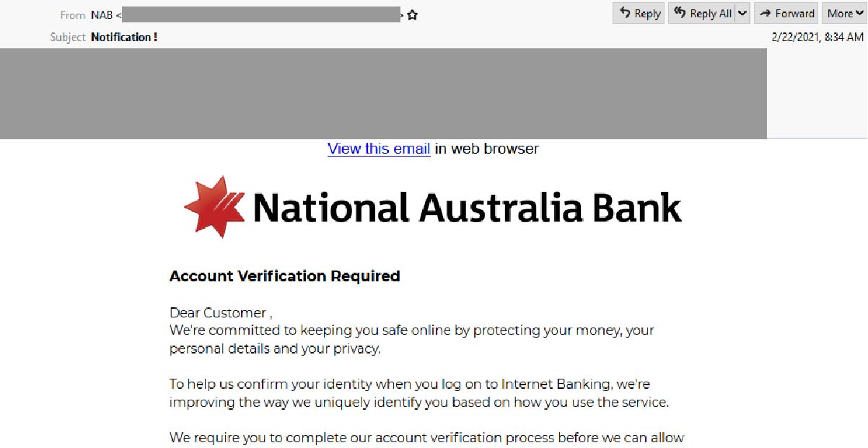Click the sender name NAB
Screen dimensions: 868x448
[x=102, y=15]
